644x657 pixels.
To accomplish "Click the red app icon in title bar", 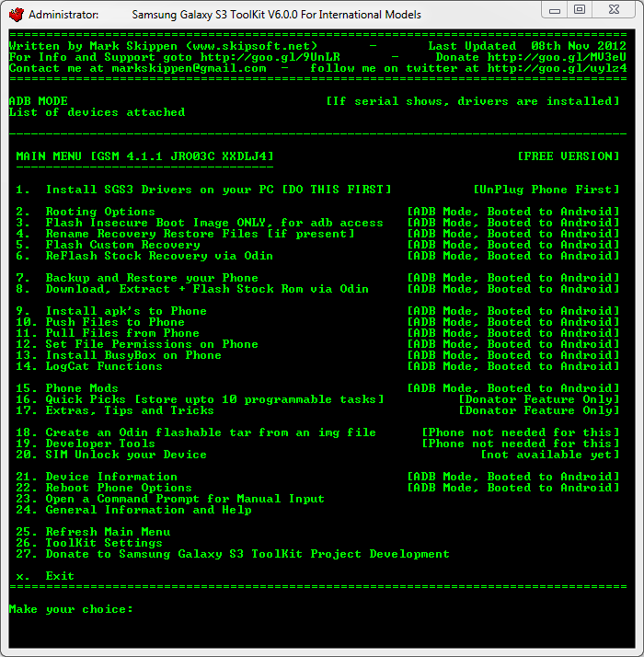I will [x=17, y=15].
